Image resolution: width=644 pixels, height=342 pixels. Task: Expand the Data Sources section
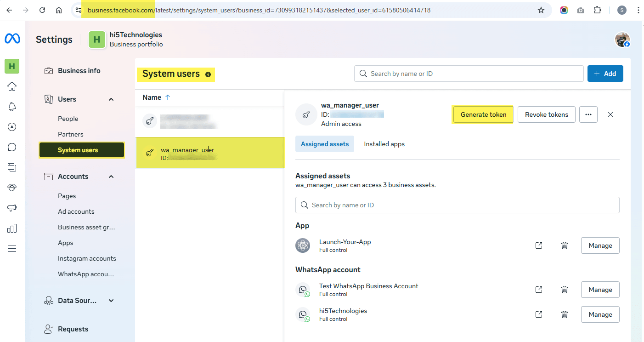click(111, 300)
